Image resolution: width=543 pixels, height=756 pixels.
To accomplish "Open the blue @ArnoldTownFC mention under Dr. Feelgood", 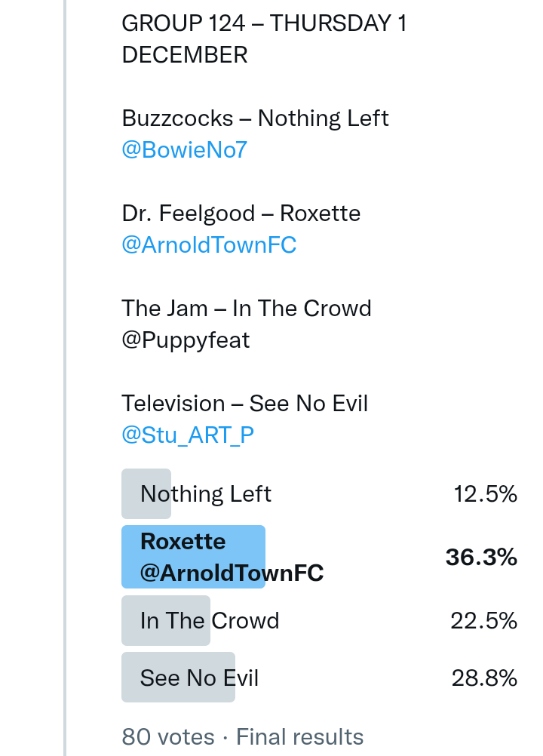I will [x=209, y=245].
